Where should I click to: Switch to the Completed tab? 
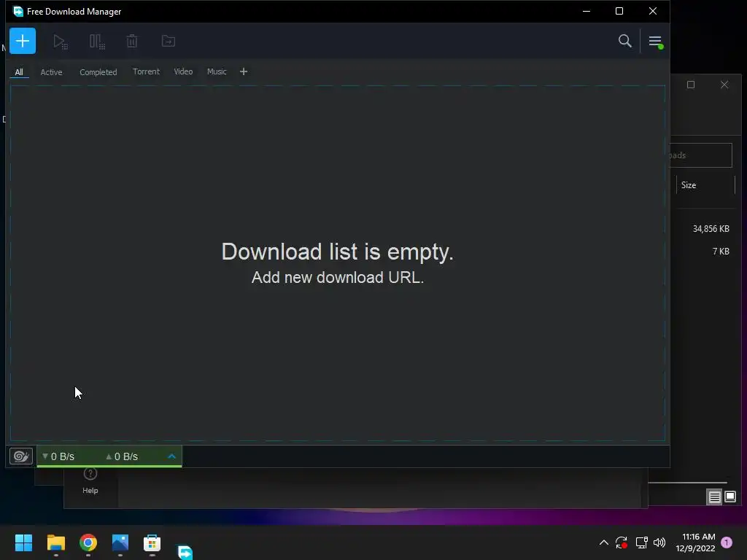click(98, 72)
